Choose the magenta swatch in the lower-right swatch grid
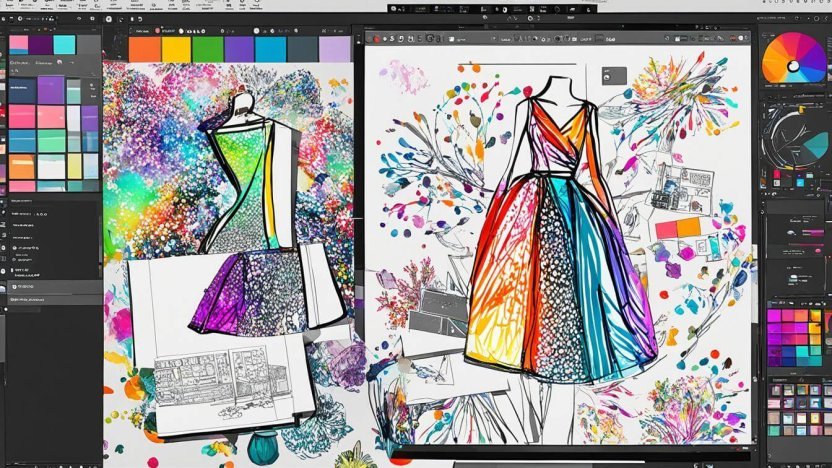The height and width of the screenshot is (468, 832). (x=775, y=317)
